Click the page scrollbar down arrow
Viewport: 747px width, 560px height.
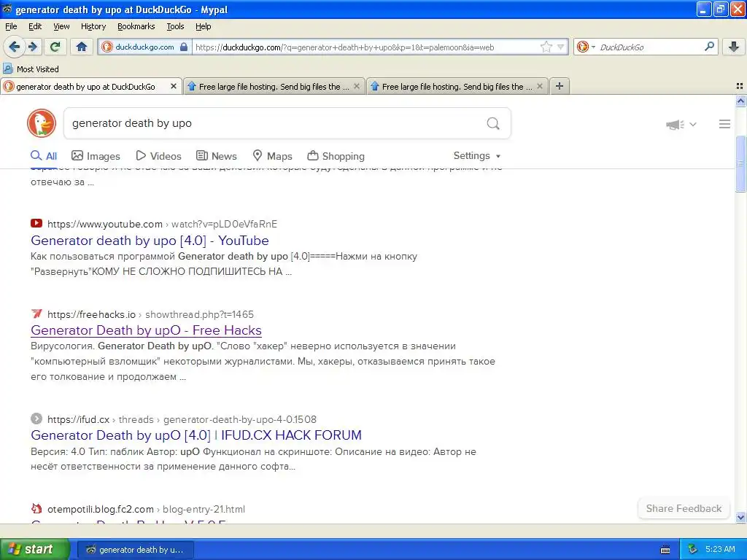[x=740, y=518]
